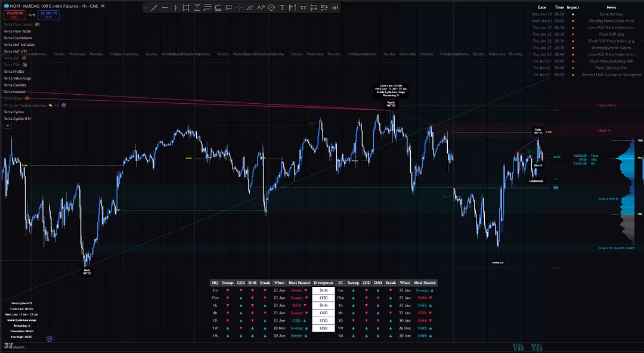Click the purple scroll-to-latest-bar arrow icon
Viewport: 644px width, 353px height.
[49, 339]
